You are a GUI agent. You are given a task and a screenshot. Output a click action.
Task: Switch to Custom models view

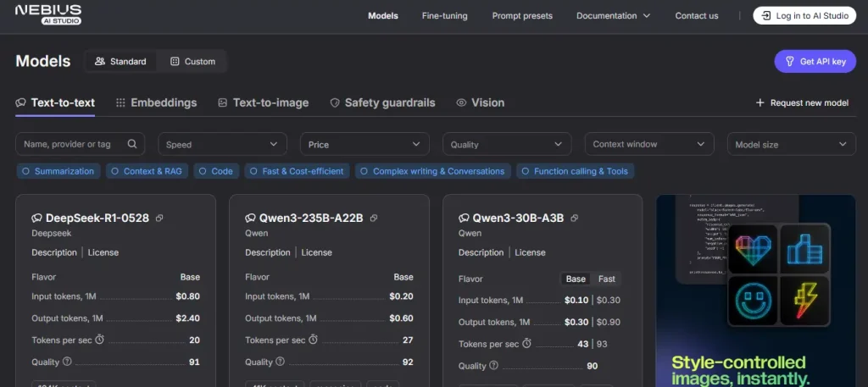click(x=192, y=61)
